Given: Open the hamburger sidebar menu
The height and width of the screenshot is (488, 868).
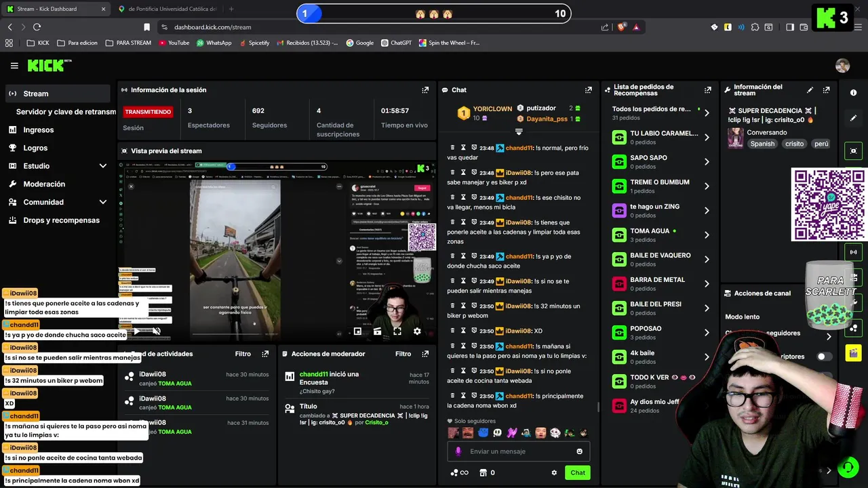Looking at the screenshot, I should click(x=14, y=66).
